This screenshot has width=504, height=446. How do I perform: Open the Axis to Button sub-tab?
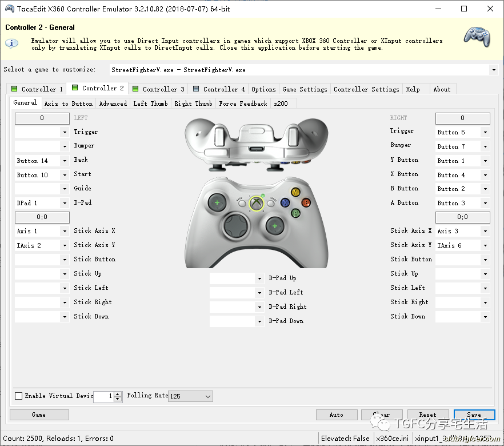(x=69, y=103)
